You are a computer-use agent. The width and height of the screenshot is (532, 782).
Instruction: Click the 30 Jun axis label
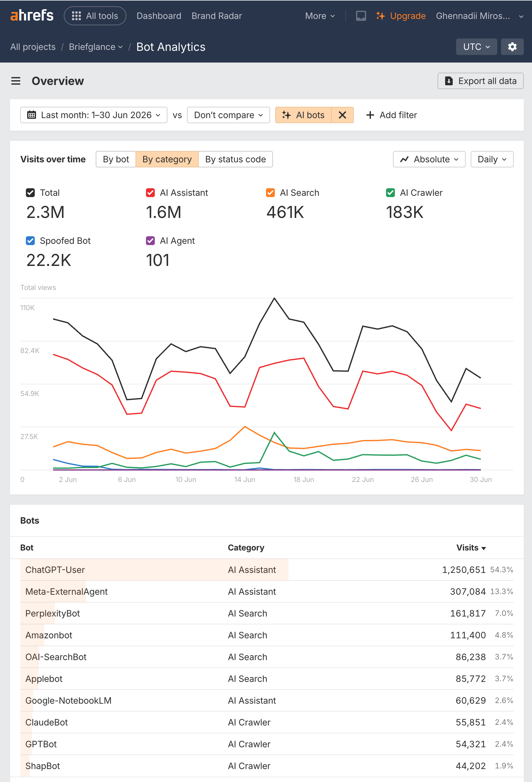tap(481, 479)
